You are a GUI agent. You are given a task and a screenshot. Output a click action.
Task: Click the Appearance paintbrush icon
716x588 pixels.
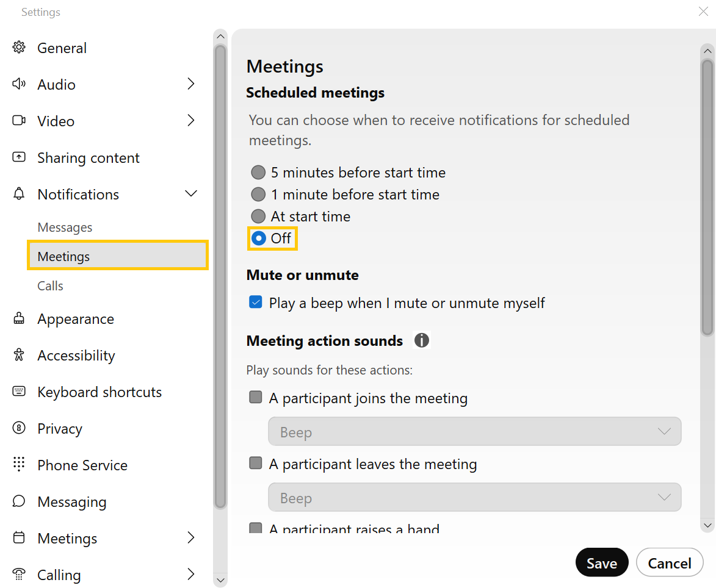coord(19,318)
